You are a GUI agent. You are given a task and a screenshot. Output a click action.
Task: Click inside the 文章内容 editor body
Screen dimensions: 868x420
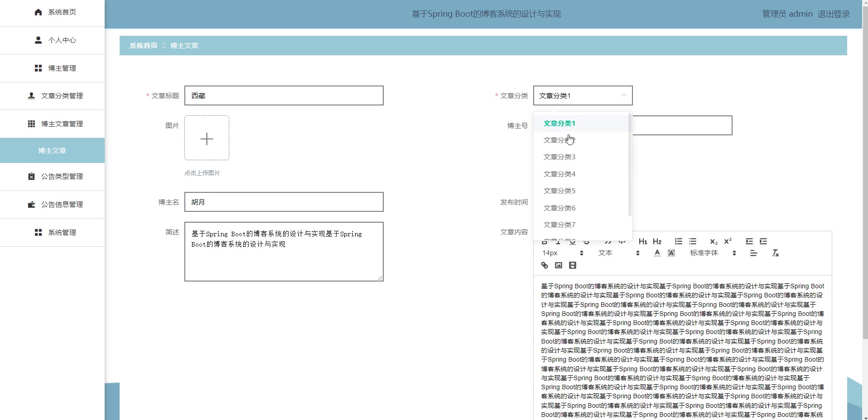tap(683, 348)
